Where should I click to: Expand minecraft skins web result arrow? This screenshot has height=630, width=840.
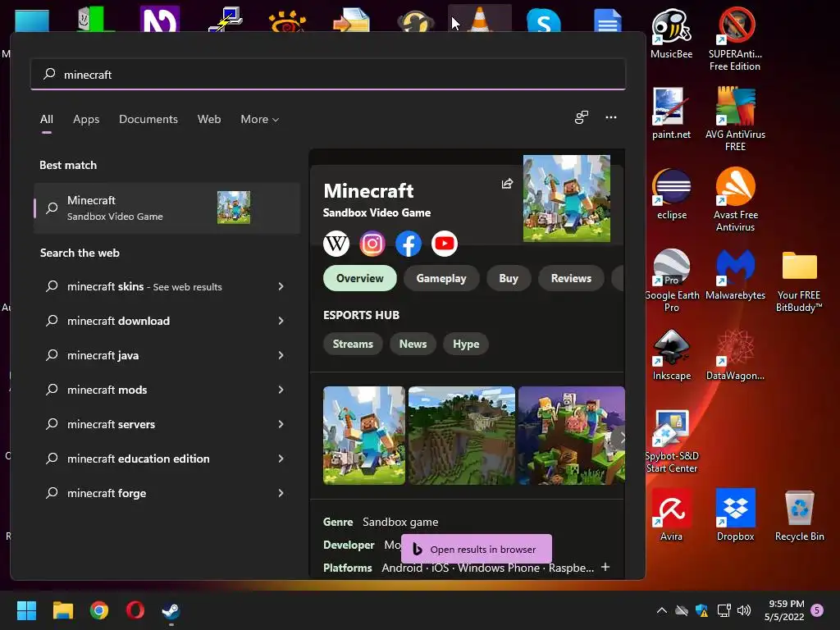(x=281, y=286)
